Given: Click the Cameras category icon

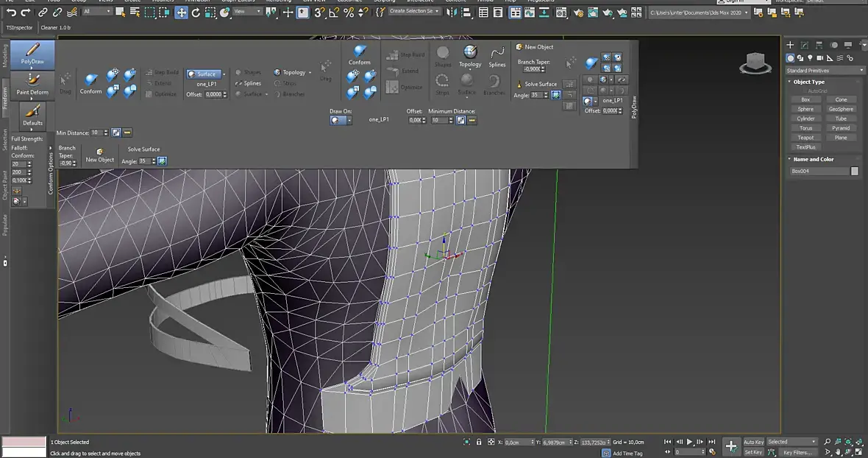Looking at the screenshot, I should point(820,57).
